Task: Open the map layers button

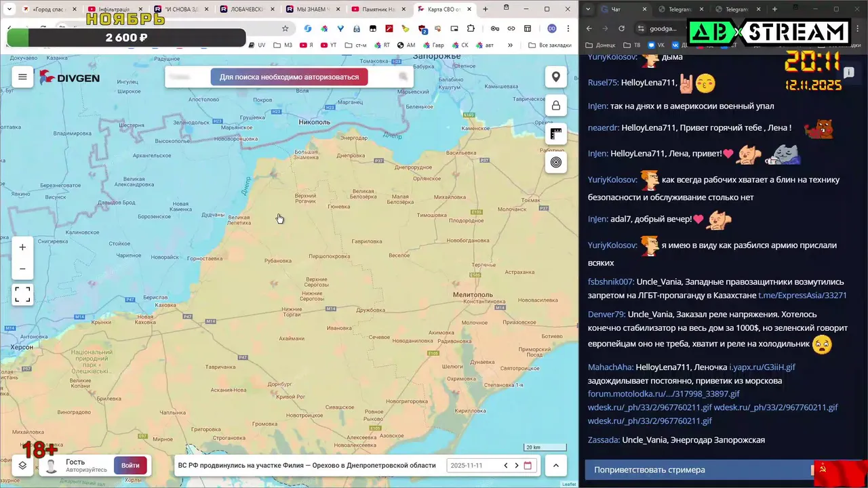Action: coord(22,466)
